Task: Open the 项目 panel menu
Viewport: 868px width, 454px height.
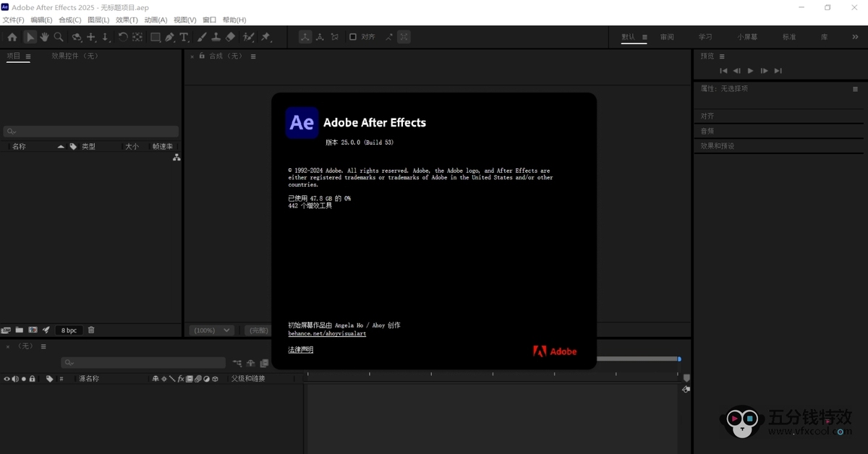Action: (28, 56)
